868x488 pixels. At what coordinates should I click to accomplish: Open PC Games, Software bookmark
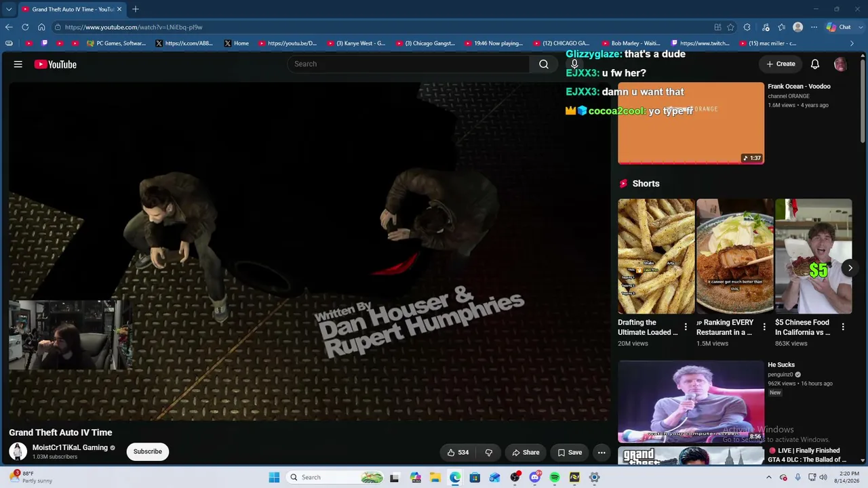[117, 43]
